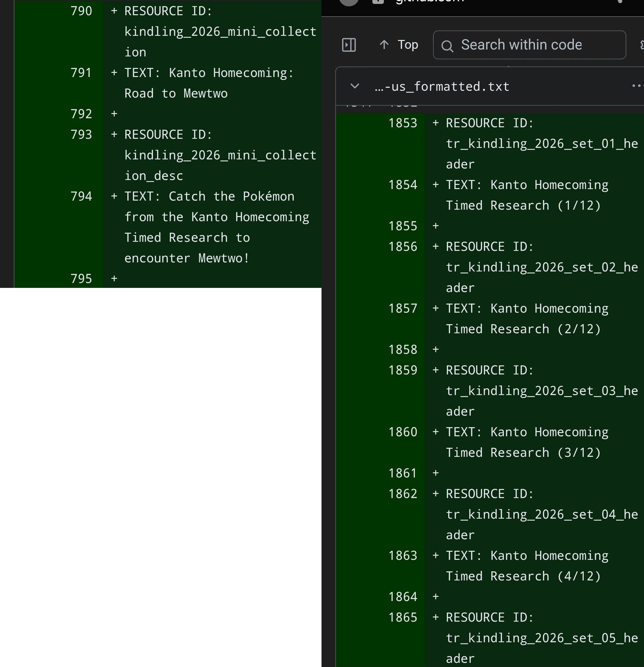Image resolution: width=644 pixels, height=667 pixels.
Task: Select line number 1859 in the diff
Action: 403,370
